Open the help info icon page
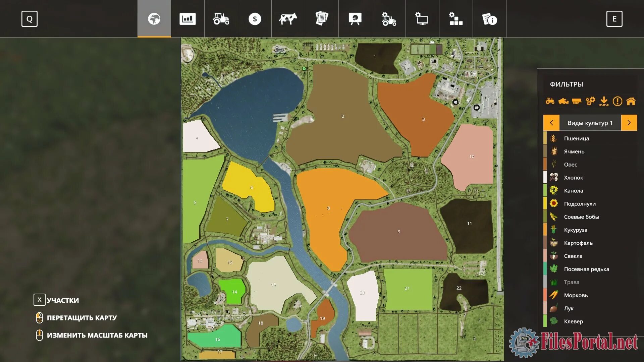The width and height of the screenshot is (644, 362). point(489,19)
